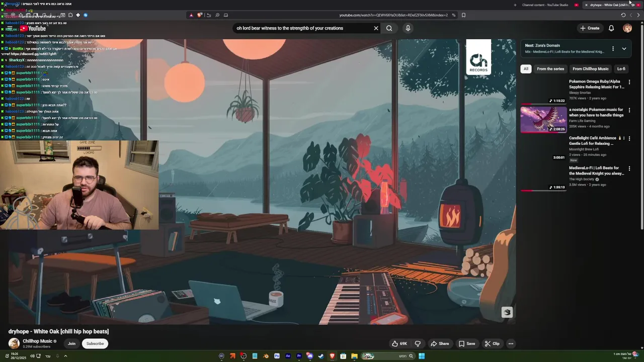Bookmark this page in the address bar
This screenshot has width=644, height=362.
tap(463, 15)
